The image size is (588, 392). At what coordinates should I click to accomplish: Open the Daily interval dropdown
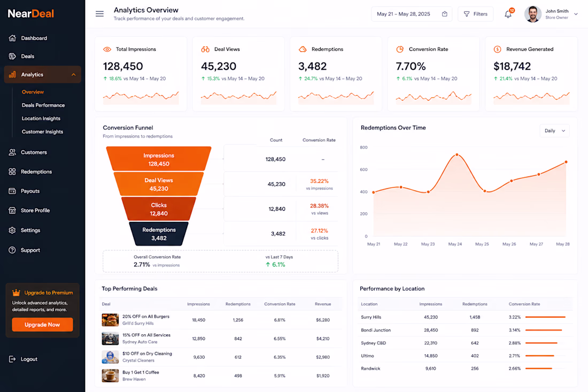555,130
